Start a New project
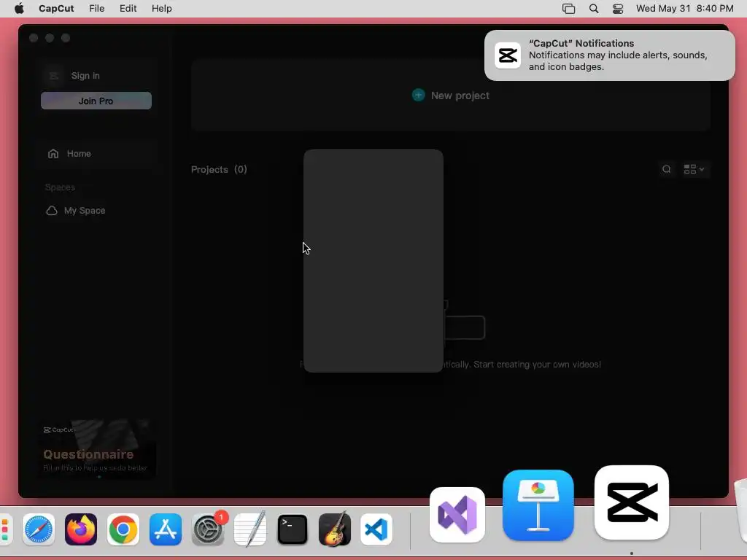The width and height of the screenshot is (747, 560). pyautogui.click(x=451, y=96)
